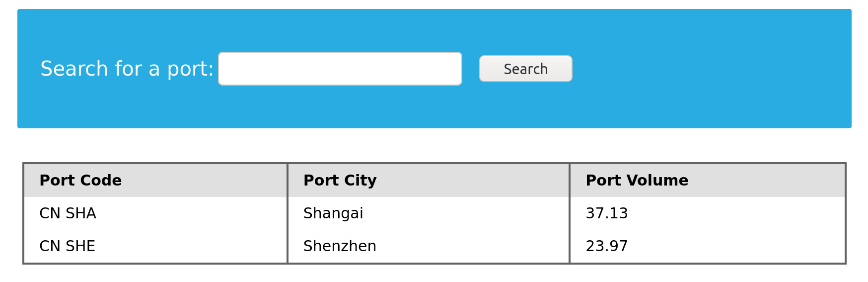Viewport: 868px width, 282px height.
Task: Click the word 'City' in the header
Action: 360,181
